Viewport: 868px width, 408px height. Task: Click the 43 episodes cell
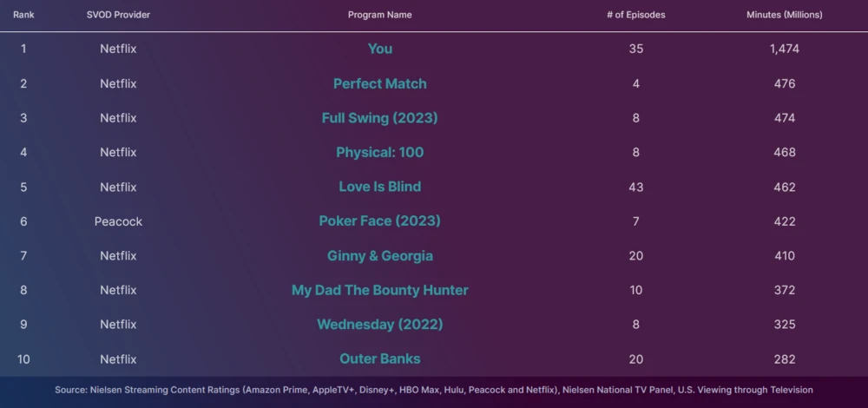[x=636, y=187]
